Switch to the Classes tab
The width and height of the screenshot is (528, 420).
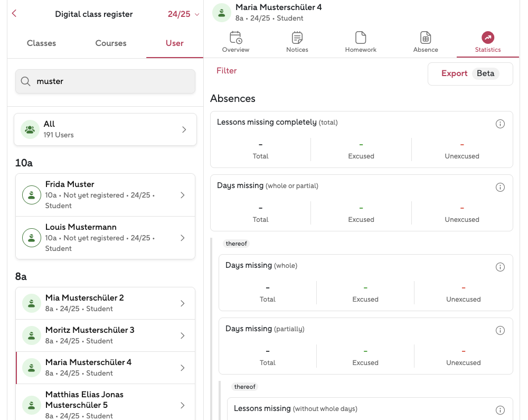point(41,43)
